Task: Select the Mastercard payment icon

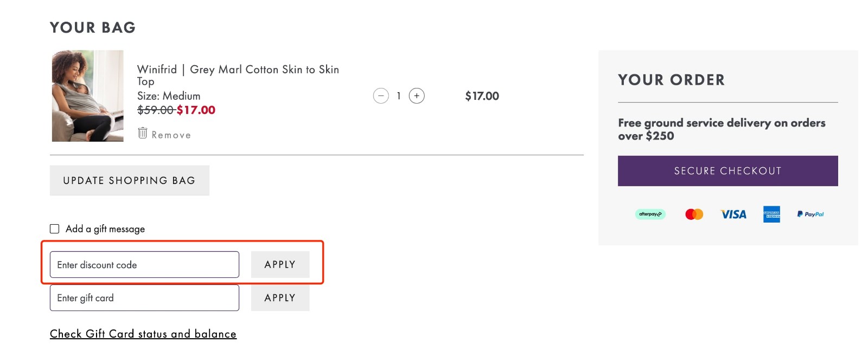Action: (694, 214)
